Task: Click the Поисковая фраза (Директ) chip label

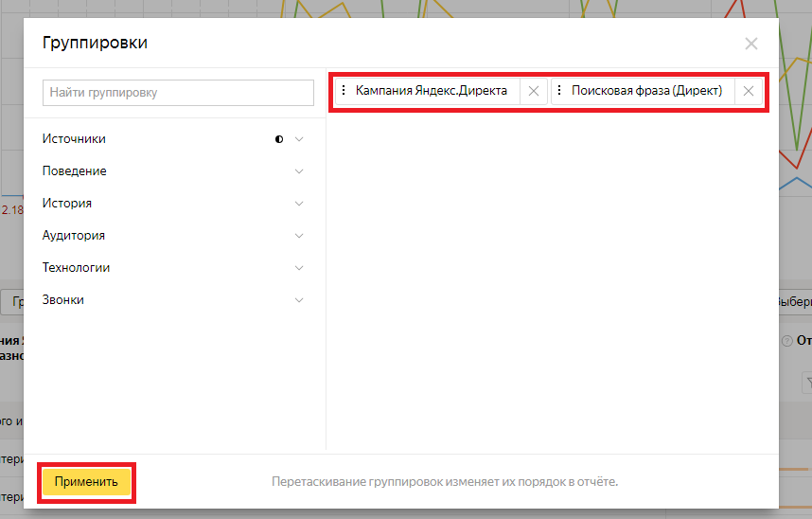Action: 646,91
